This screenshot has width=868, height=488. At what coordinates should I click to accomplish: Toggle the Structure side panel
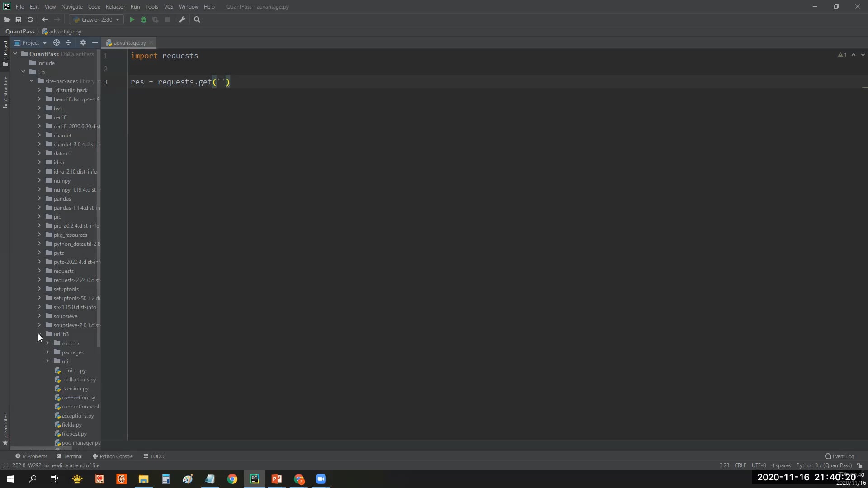[x=5, y=92]
